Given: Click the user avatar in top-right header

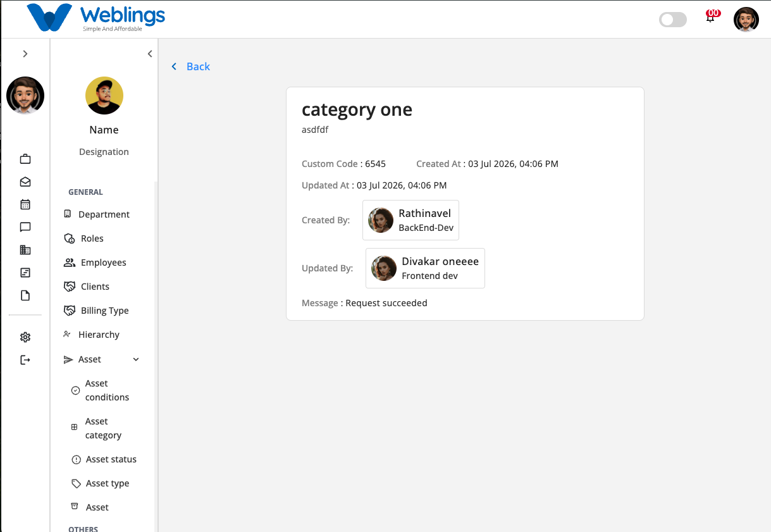Looking at the screenshot, I should [x=746, y=20].
